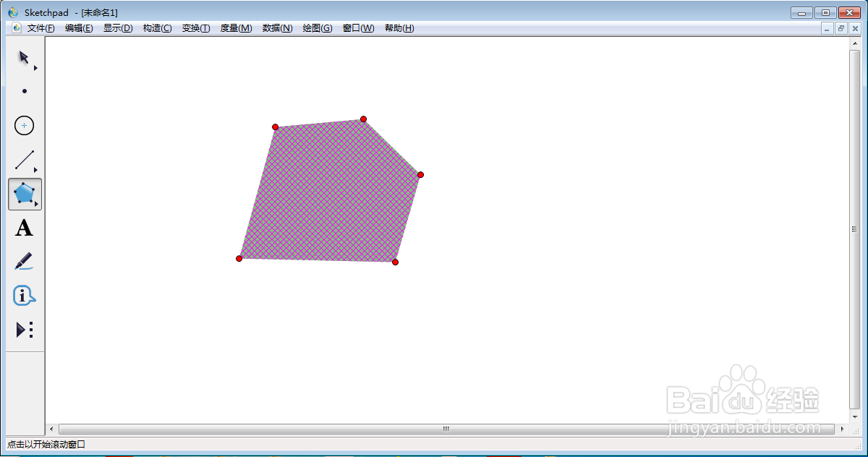Image resolution: width=868 pixels, height=457 pixels.
Task: Click the bottom-right red vertex of polygon
Action: 395,262
